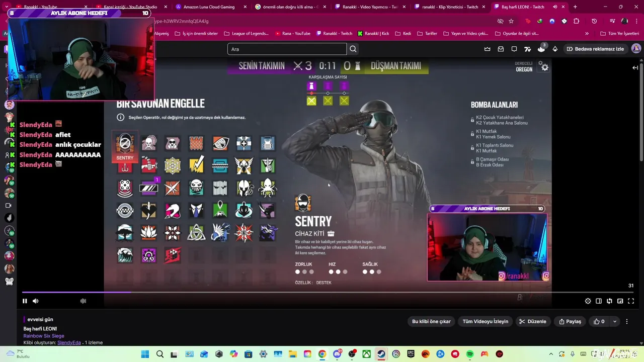Mute the clip volume speaker icon
Screen dimensions: 644x362
(x=35, y=301)
